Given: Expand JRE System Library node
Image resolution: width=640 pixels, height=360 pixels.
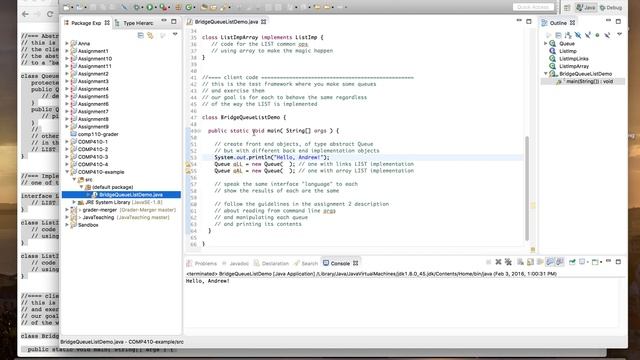Looking at the screenshot, I should [x=74, y=202].
